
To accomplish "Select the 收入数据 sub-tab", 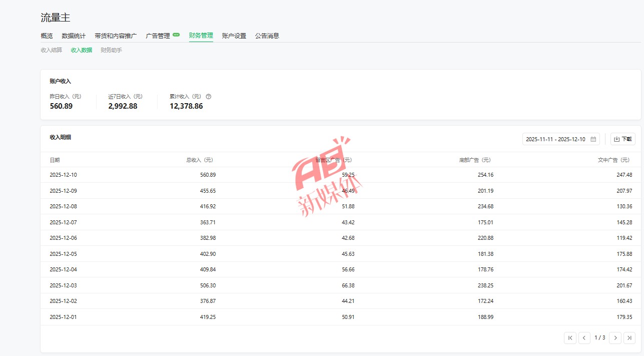I will 82,50.
